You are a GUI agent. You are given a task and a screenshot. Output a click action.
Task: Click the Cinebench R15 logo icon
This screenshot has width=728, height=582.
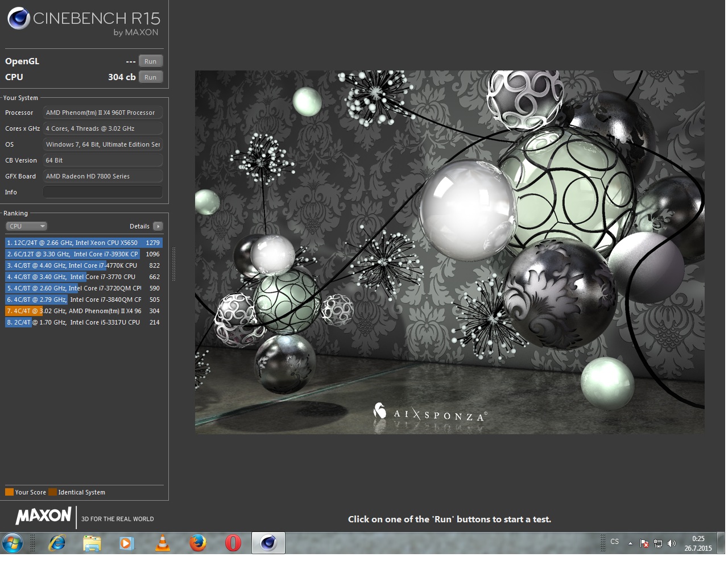(x=19, y=19)
